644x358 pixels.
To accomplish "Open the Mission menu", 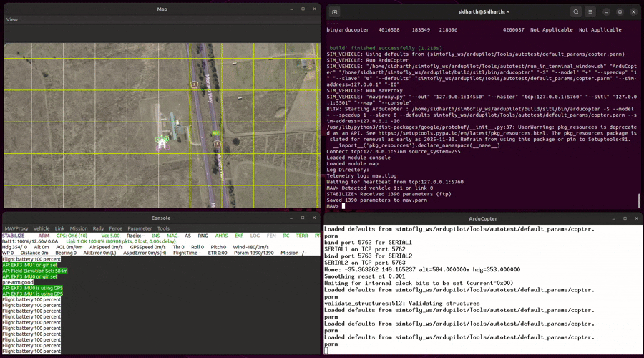I will click(x=79, y=228).
